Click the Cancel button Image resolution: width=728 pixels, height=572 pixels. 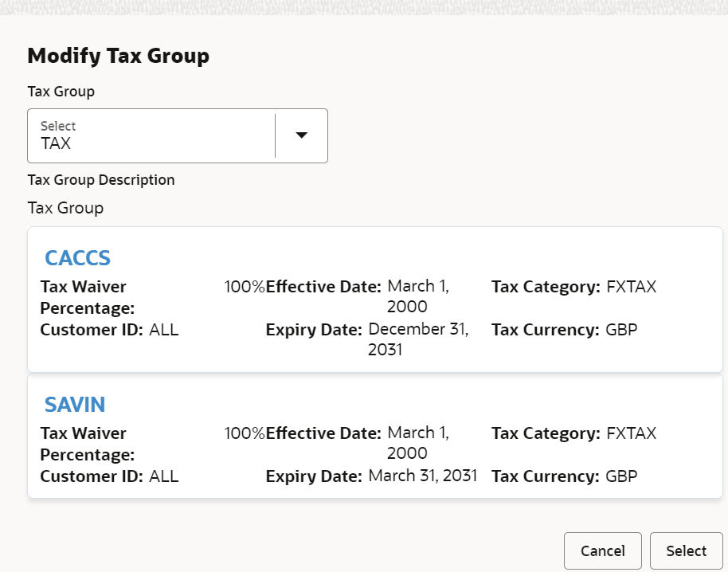click(x=603, y=550)
